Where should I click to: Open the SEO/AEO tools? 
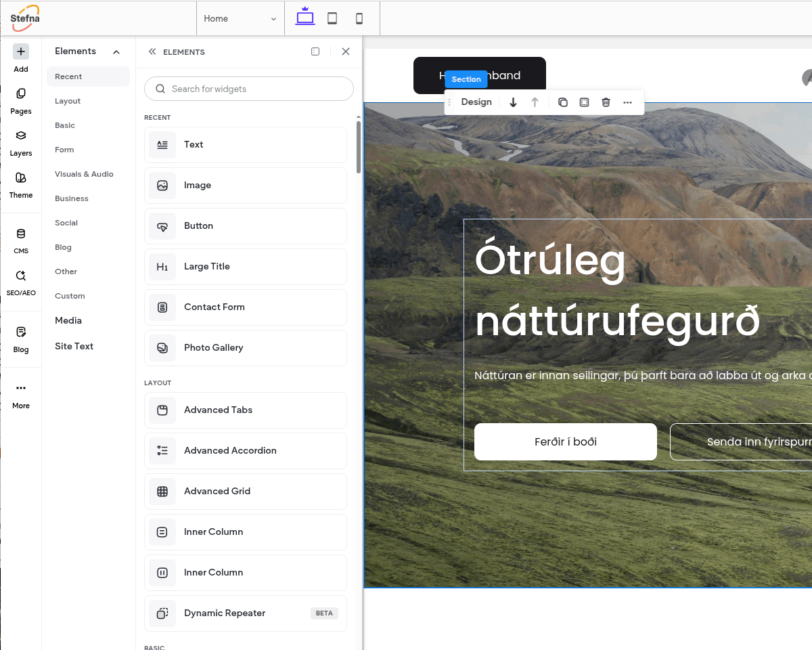coord(21,283)
